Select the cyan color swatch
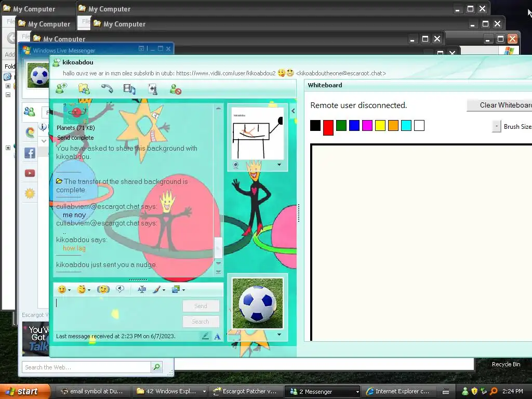 406,126
